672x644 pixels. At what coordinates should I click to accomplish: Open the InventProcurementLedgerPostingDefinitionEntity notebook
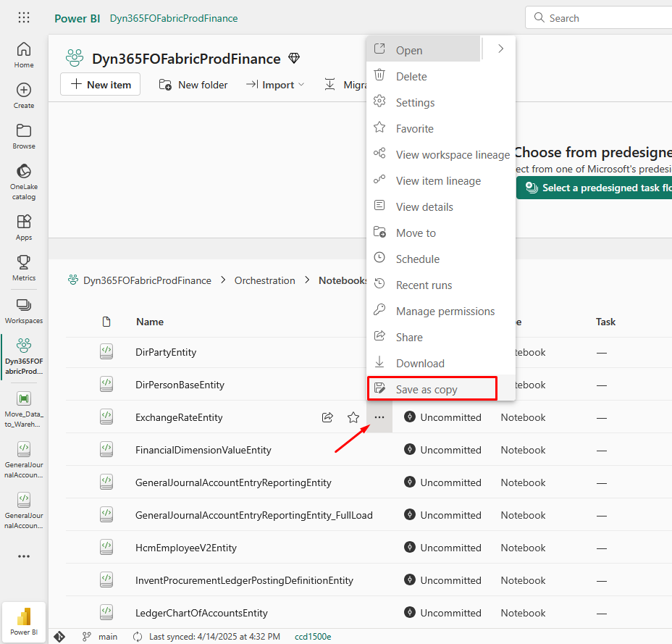coord(244,580)
